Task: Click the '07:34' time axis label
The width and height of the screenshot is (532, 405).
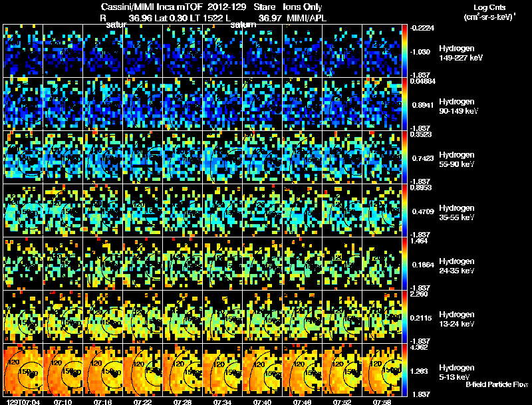Action: [x=222, y=402]
